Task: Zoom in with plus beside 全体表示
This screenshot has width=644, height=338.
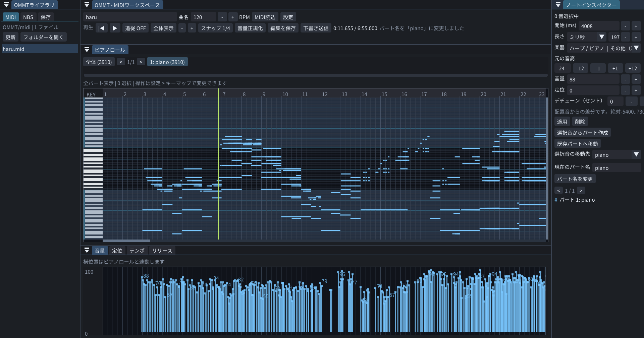Action: pos(192,28)
